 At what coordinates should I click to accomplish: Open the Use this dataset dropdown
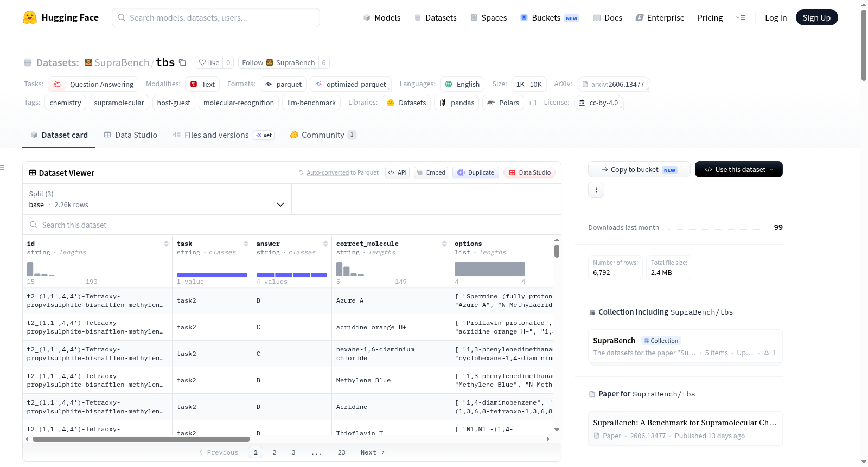[739, 169]
